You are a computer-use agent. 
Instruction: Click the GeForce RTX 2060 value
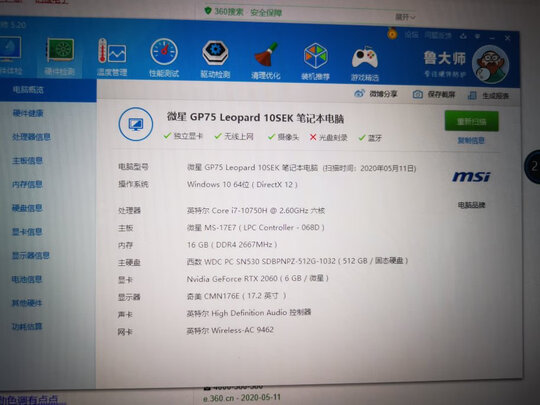coord(258,278)
